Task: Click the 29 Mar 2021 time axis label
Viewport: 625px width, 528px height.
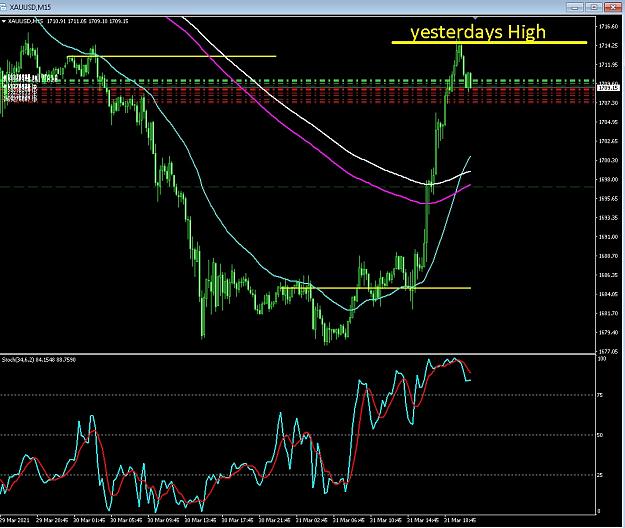Action: (14, 520)
